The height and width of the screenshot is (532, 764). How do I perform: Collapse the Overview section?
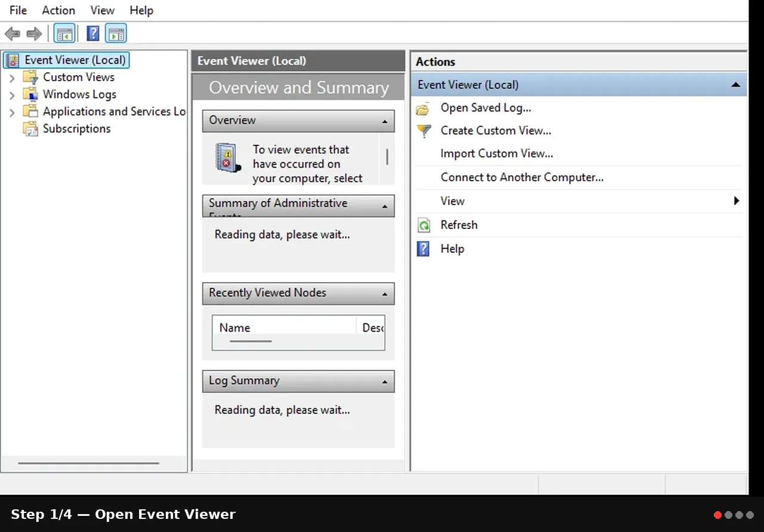pos(384,121)
